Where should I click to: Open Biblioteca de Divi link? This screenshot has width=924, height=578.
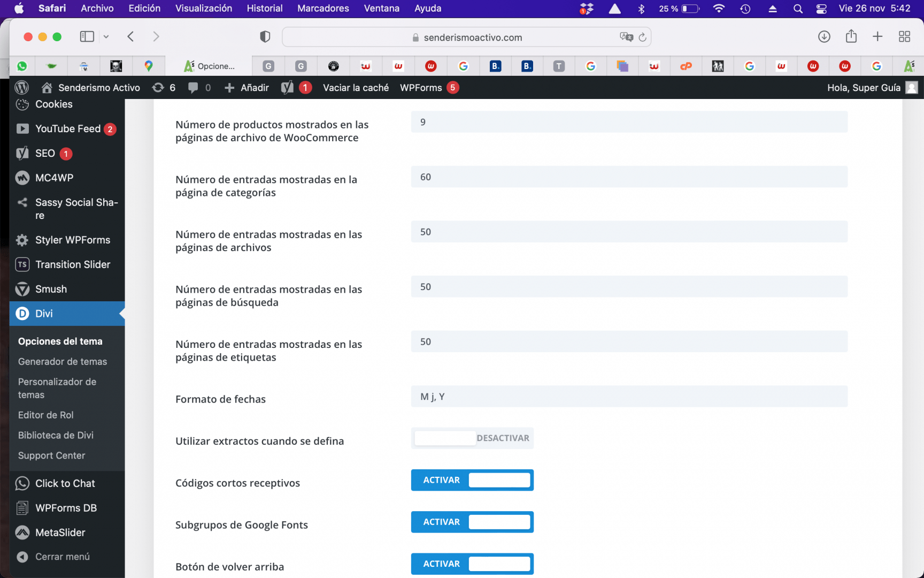tap(56, 436)
